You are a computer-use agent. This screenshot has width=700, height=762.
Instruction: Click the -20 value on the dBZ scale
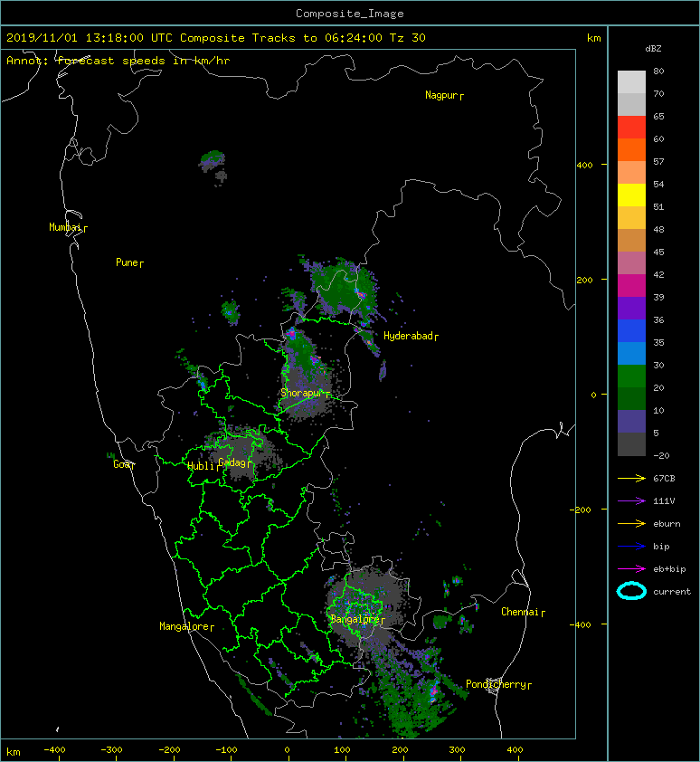(x=661, y=456)
